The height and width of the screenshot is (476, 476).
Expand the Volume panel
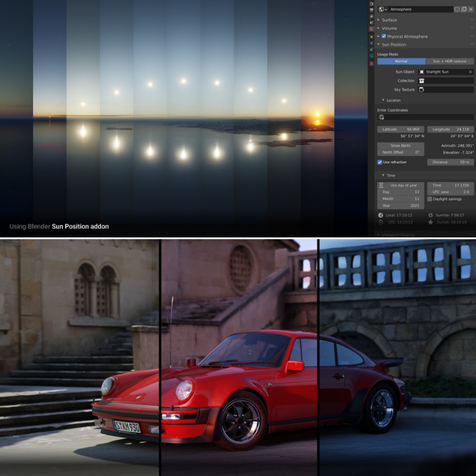pyautogui.click(x=378, y=28)
